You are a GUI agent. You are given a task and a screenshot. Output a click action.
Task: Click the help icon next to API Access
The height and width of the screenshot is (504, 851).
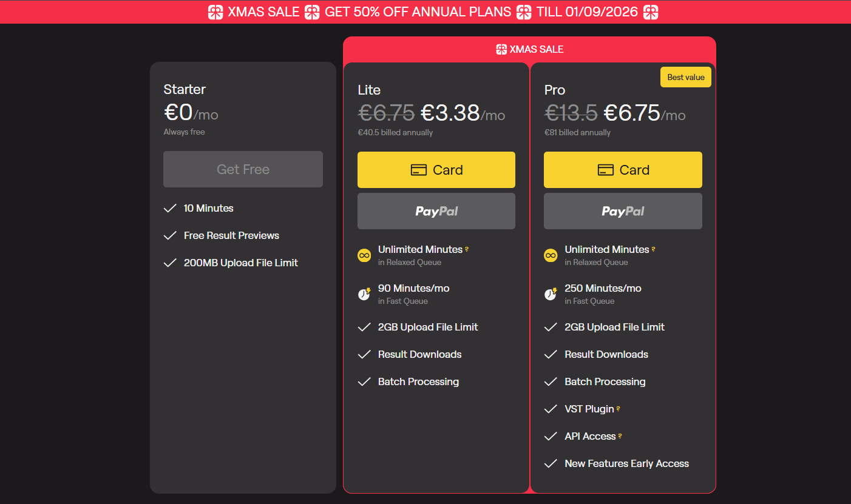(620, 436)
